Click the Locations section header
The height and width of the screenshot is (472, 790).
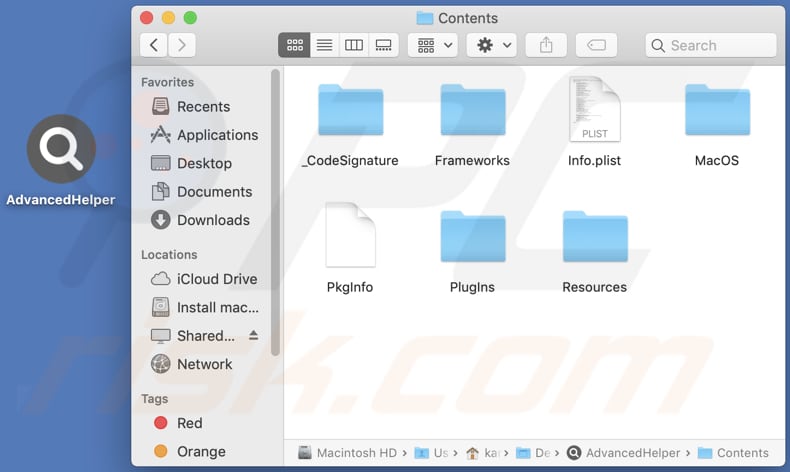(169, 255)
